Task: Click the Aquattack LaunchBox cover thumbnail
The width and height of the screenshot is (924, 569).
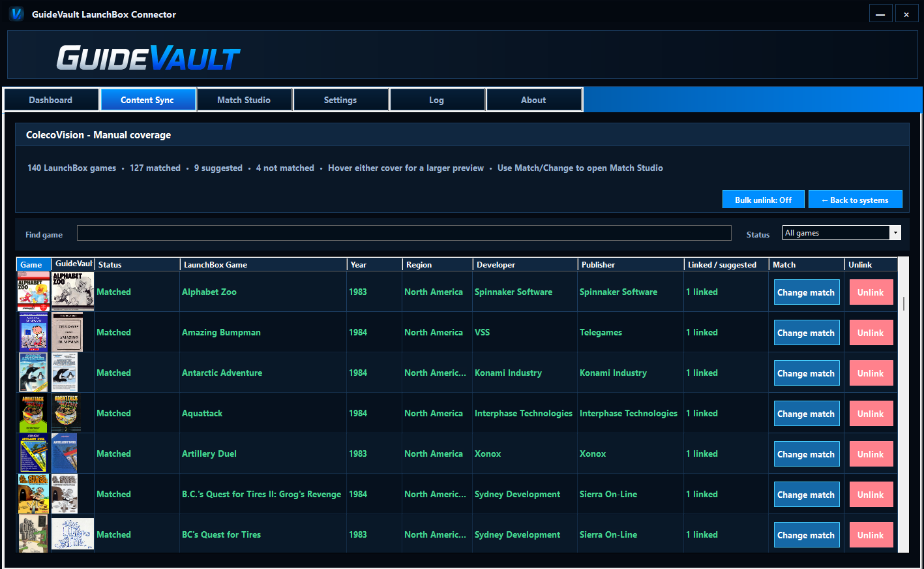Action: (x=33, y=413)
